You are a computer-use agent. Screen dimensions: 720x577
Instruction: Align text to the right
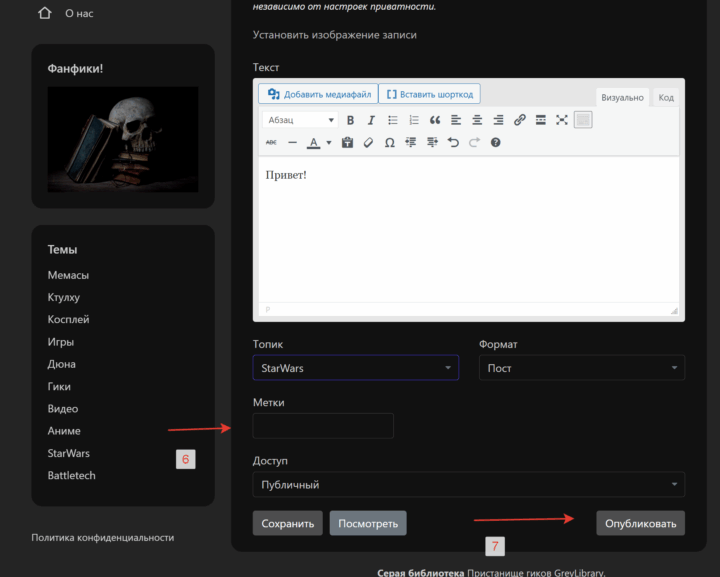point(498,120)
